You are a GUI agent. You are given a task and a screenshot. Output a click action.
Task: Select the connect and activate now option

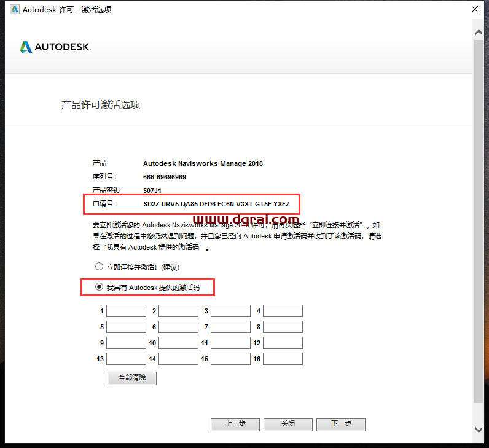[99, 267]
